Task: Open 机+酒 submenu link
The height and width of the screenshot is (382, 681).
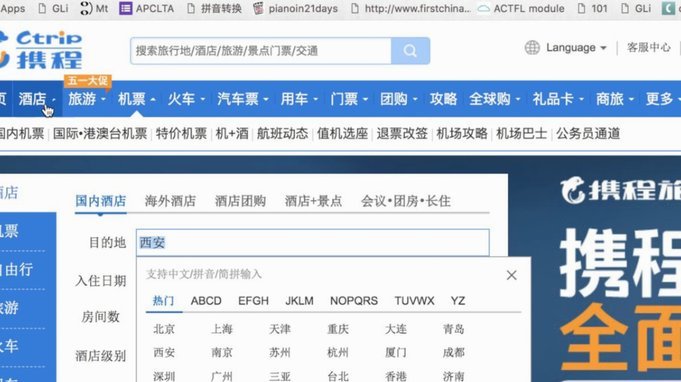Action: click(232, 134)
